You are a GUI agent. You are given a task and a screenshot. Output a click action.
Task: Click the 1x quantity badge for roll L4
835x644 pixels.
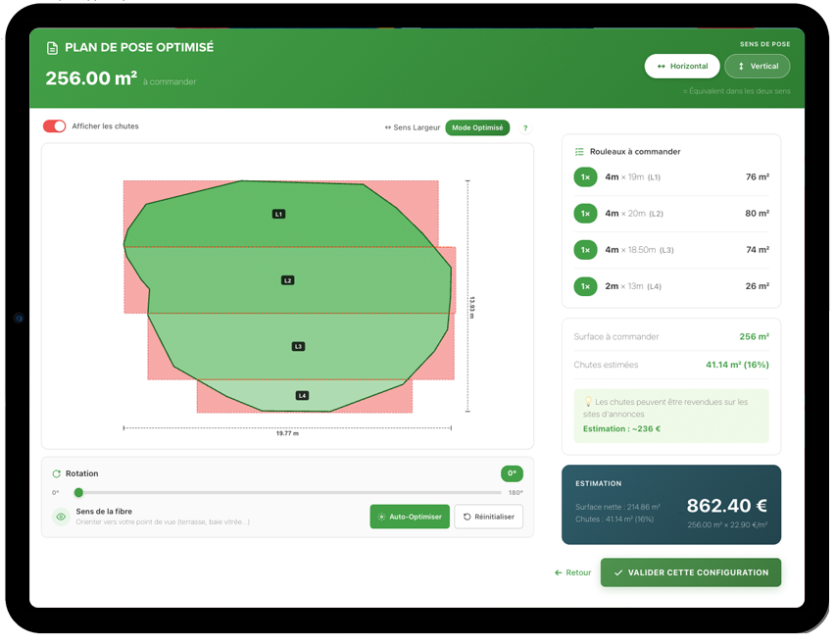point(585,286)
